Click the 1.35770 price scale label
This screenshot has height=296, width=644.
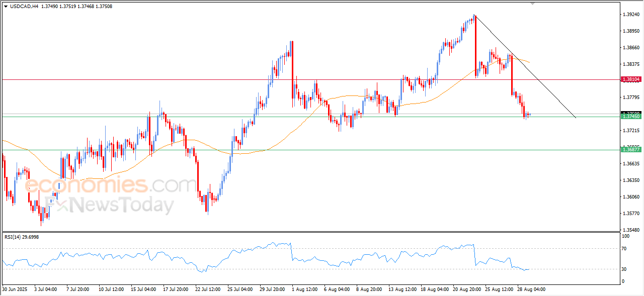pos(631,214)
